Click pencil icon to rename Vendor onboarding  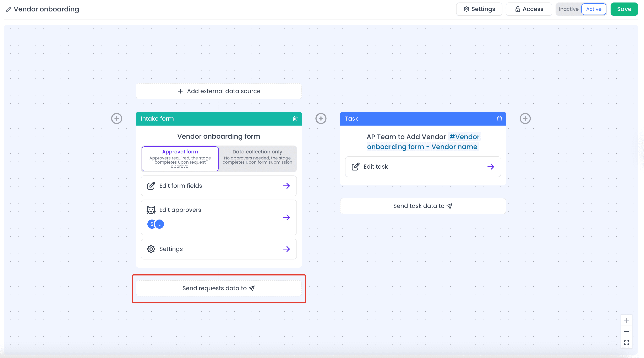point(9,9)
